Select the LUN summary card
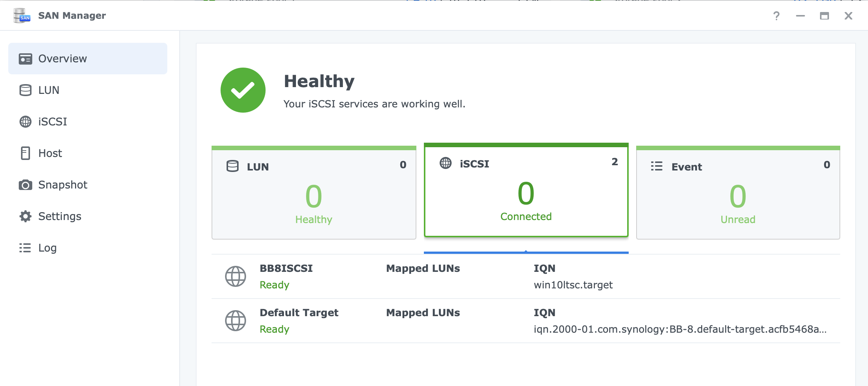Image resolution: width=868 pixels, height=386 pixels. click(314, 193)
